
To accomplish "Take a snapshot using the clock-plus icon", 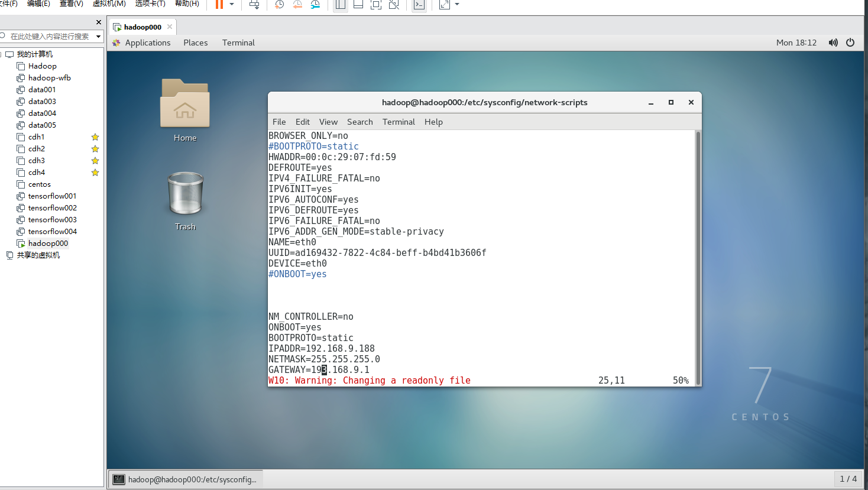I will 279,5.
